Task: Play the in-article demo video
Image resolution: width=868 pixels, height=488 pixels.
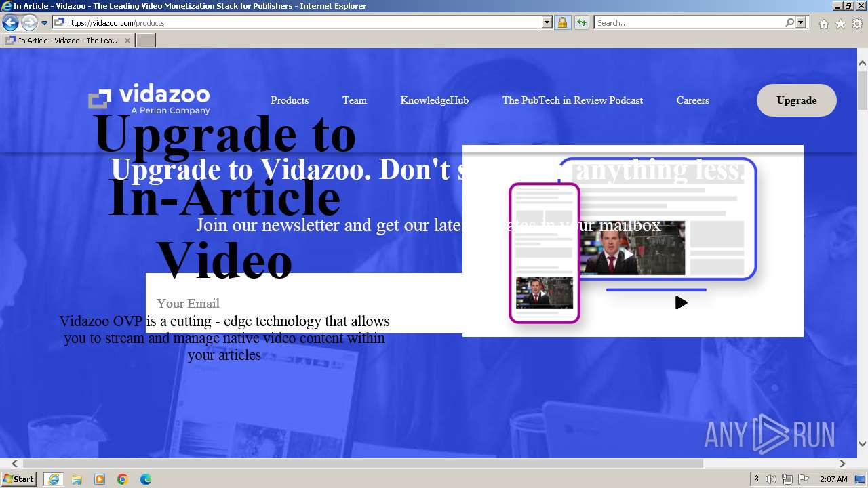Action: click(x=681, y=303)
